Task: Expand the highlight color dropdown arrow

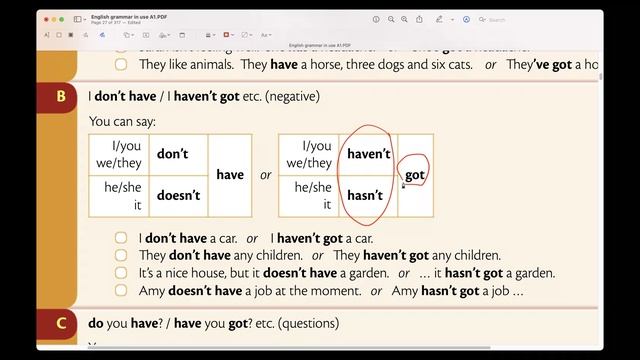Action: coord(452,20)
